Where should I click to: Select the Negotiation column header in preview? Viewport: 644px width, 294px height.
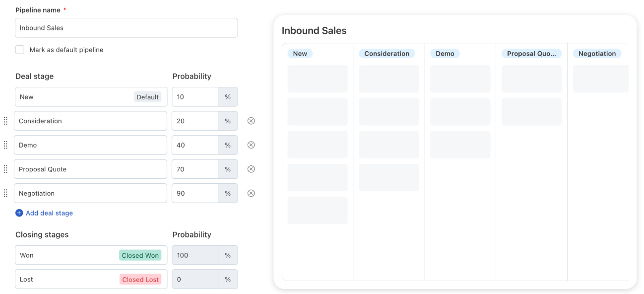click(x=597, y=54)
